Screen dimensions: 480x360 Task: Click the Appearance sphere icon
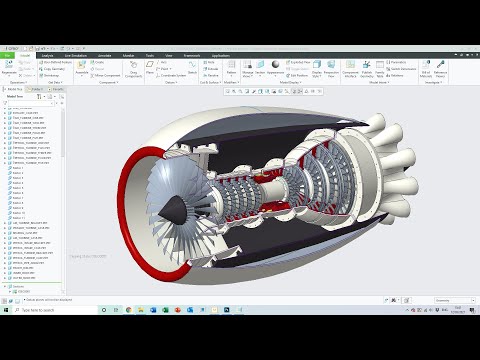click(275, 64)
